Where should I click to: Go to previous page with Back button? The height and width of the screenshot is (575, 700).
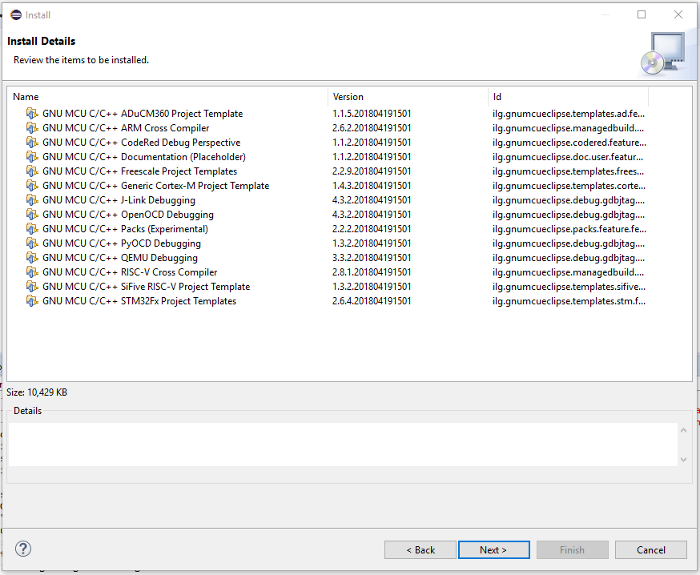420,550
